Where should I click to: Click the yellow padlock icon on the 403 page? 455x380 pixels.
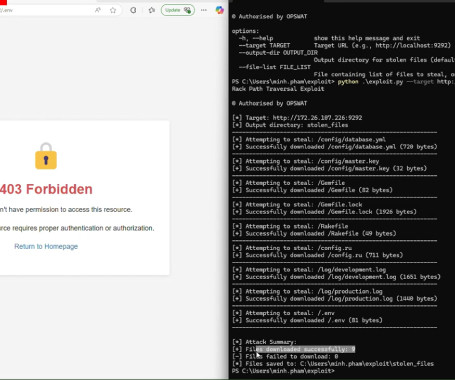click(x=46, y=156)
